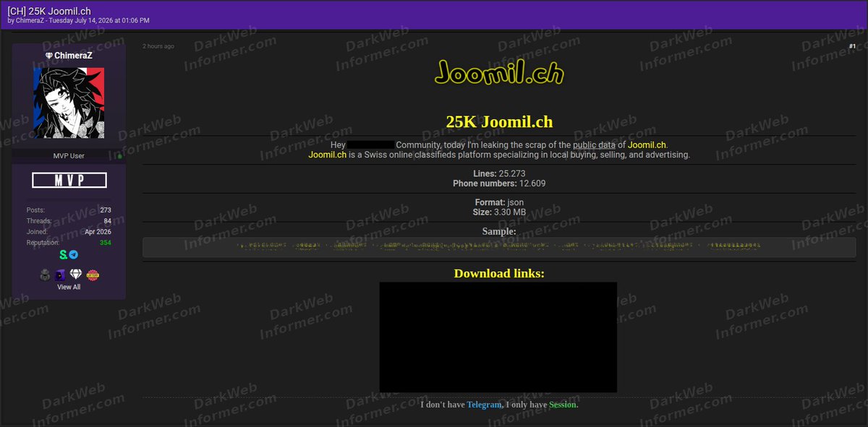
Task: Click the 'Size: 3.30 MB' text
Action: [499, 212]
